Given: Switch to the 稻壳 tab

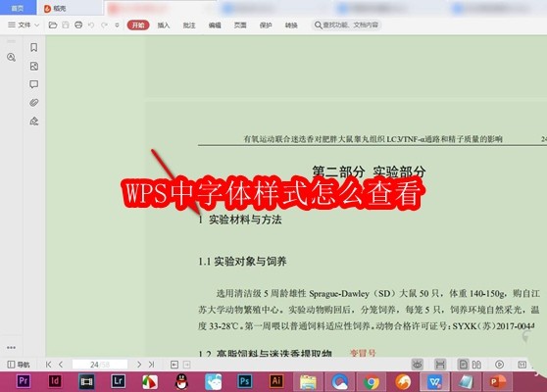Looking at the screenshot, I should pos(55,9).
